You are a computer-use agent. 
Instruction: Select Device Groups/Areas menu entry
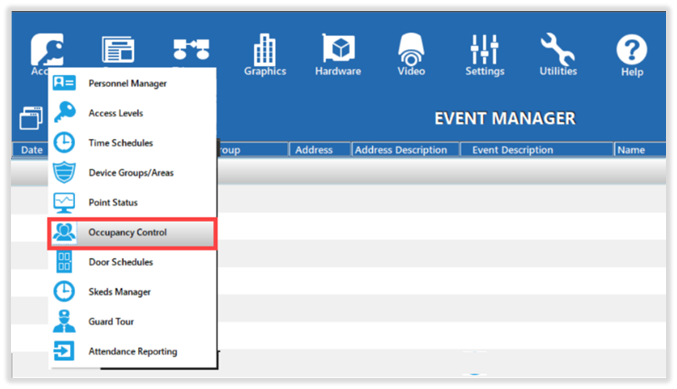point(131,173)
